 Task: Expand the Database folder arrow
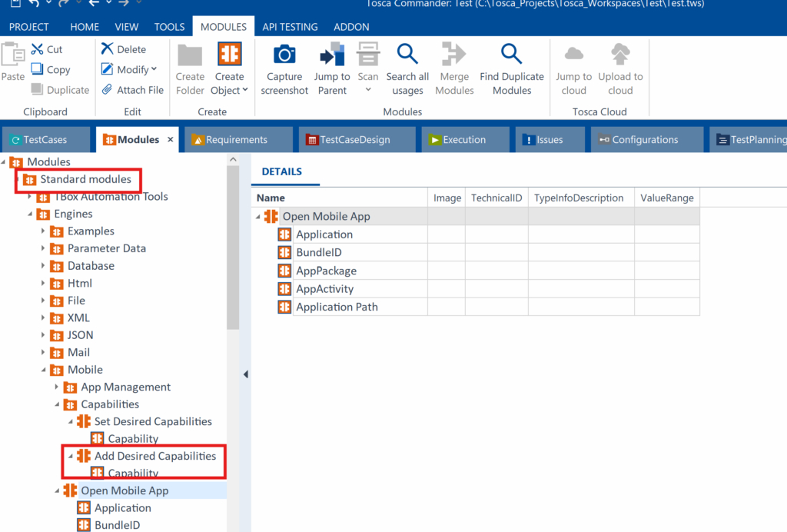[x=43, y=265]
